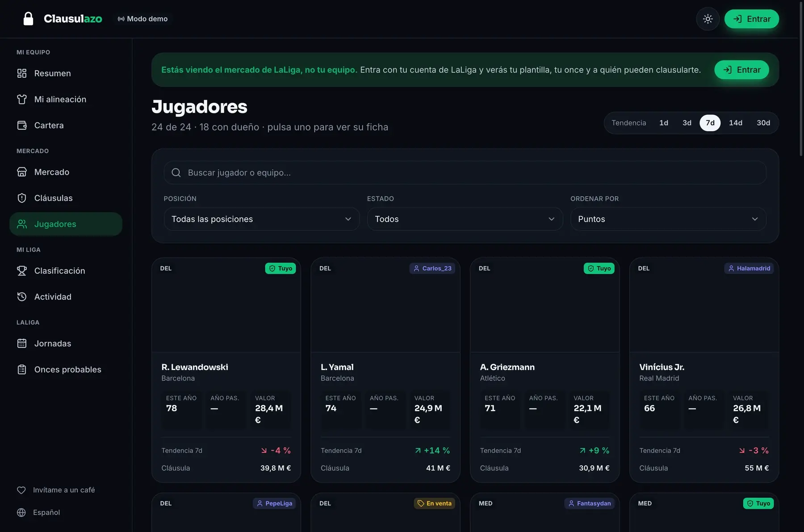804x532 pixels.
Task: Set trend period to 3d
Action: point(687,123)
